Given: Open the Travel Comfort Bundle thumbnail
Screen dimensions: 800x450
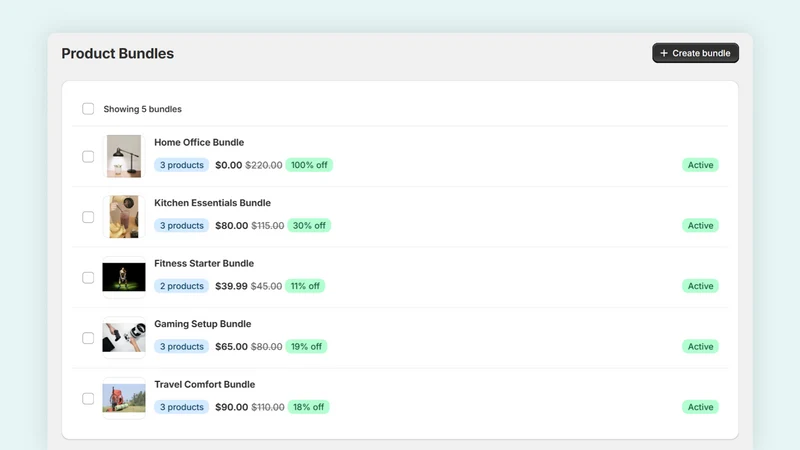Looking at the screenshot, I should 124,398.
